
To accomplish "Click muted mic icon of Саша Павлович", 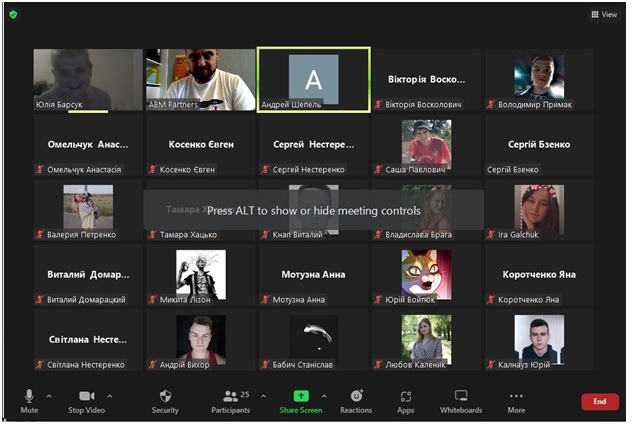I will [378, 170].
